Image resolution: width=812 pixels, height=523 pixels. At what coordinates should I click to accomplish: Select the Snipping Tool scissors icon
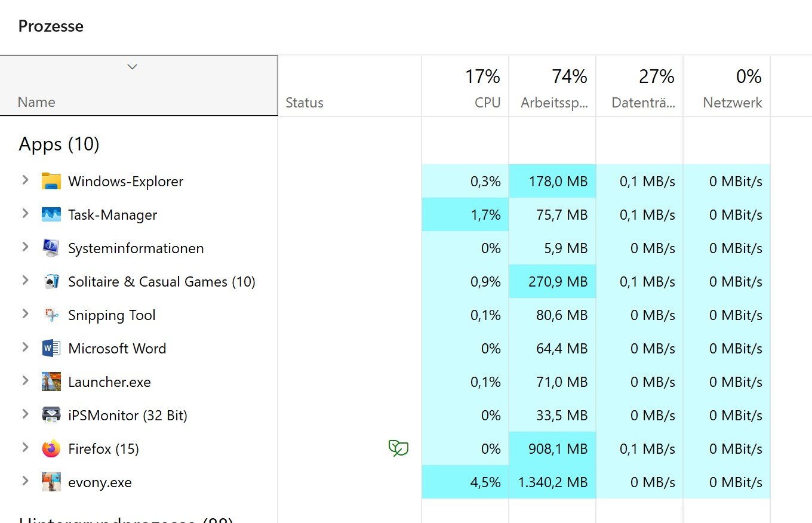point(51,315)
